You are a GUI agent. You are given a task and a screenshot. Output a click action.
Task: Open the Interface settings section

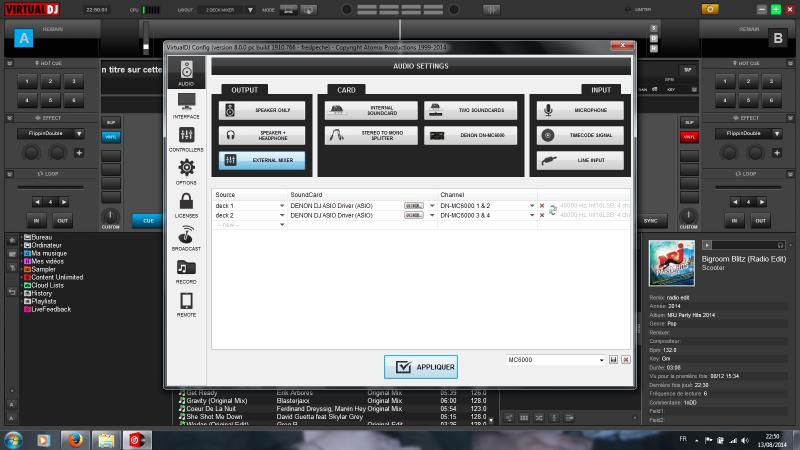[185, 104]
